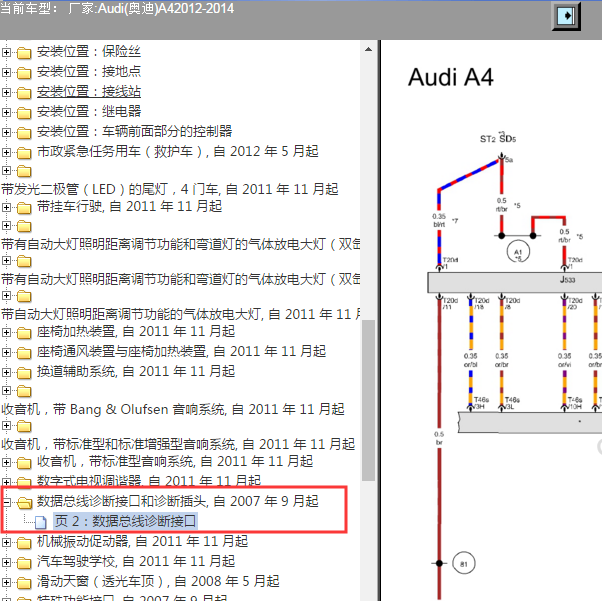Screen dimensions: 602x601
Task: Click folder icon of 滑动天窗（透光车顶）
Action: [x=24, y=583]
